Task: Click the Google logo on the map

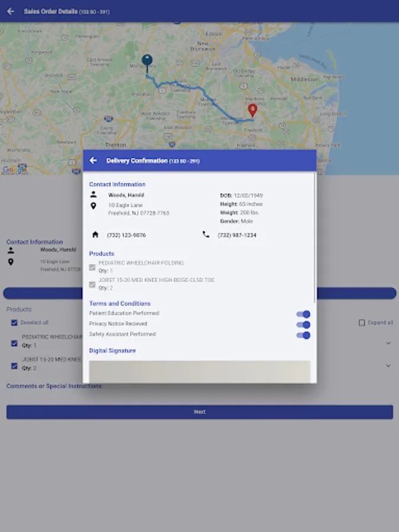Action: 15,169
